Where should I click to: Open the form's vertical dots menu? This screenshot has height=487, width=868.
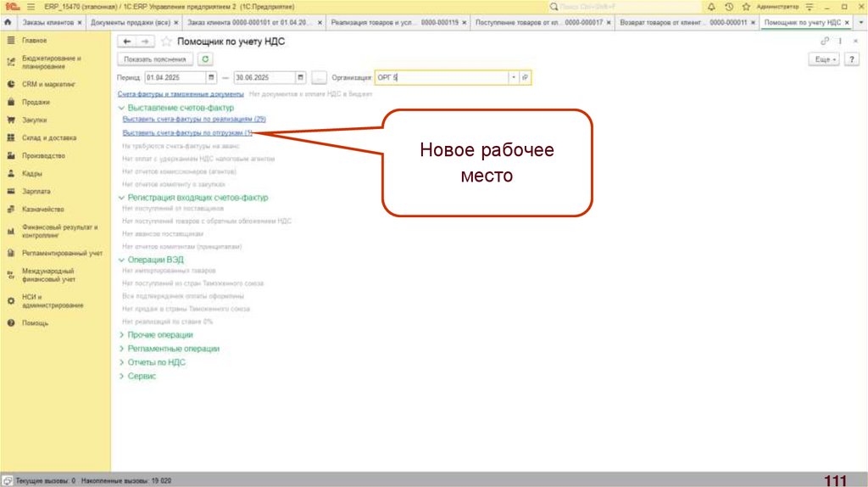[x=840, y=41]
